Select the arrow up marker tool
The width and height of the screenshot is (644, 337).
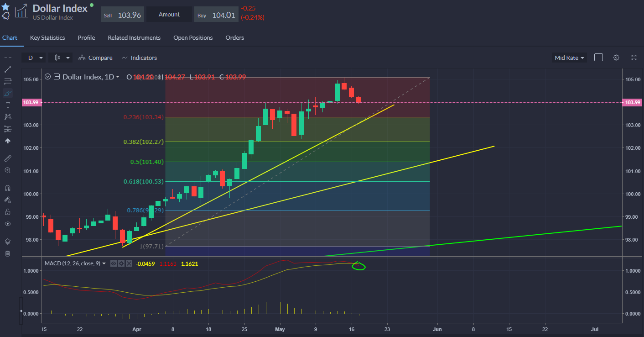pos(8,141)
